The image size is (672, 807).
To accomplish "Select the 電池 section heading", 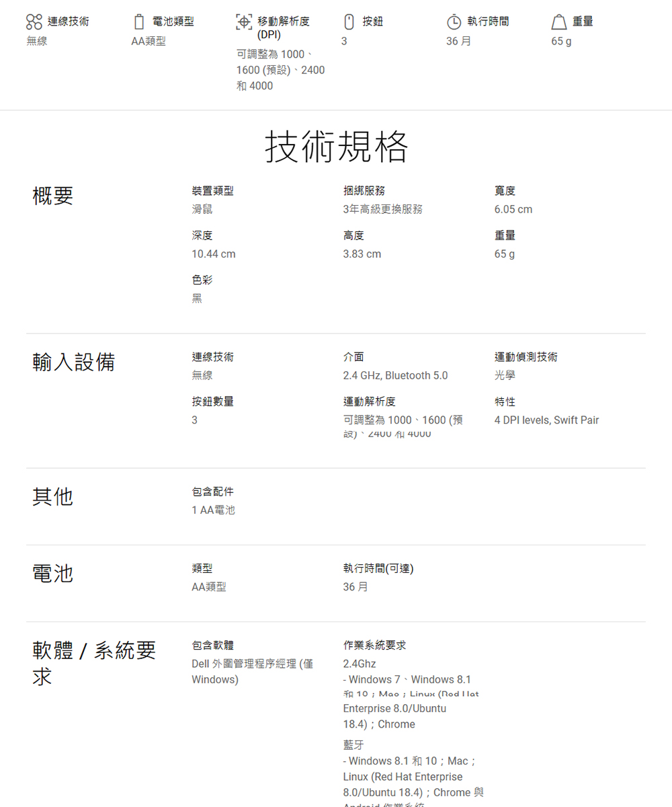I will click(53, 573).
